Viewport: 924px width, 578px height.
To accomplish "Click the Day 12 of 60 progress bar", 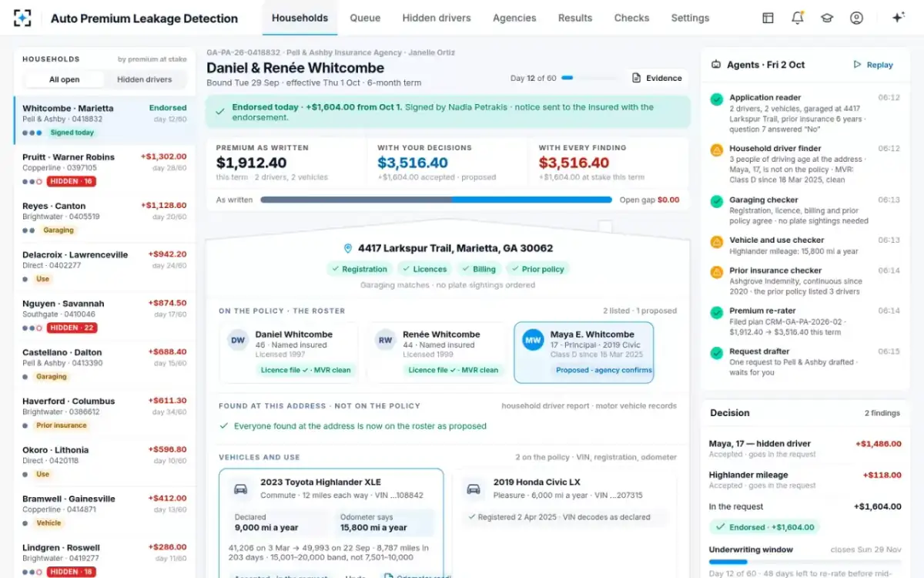I will click(589, 78).
